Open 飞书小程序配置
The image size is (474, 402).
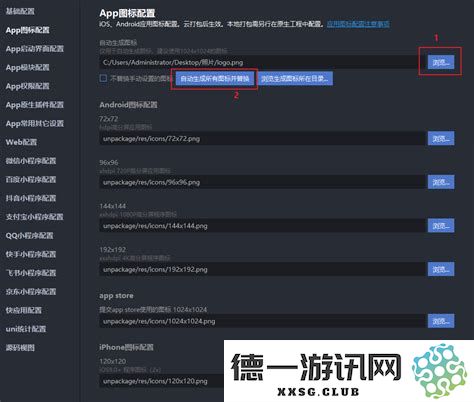click(x=31, y=273)
